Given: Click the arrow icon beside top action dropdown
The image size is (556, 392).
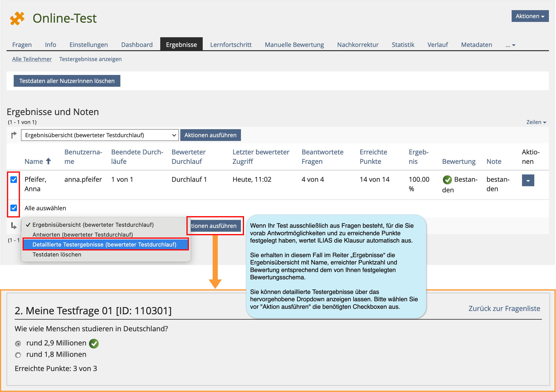Looking at the screenshot, I should [14, 135].
